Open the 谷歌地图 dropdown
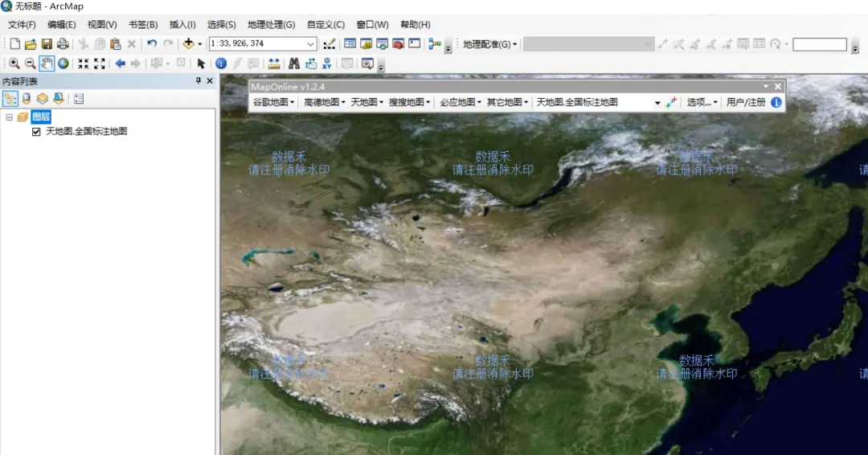This screenshot has height=455, width=868. point(273,102)
